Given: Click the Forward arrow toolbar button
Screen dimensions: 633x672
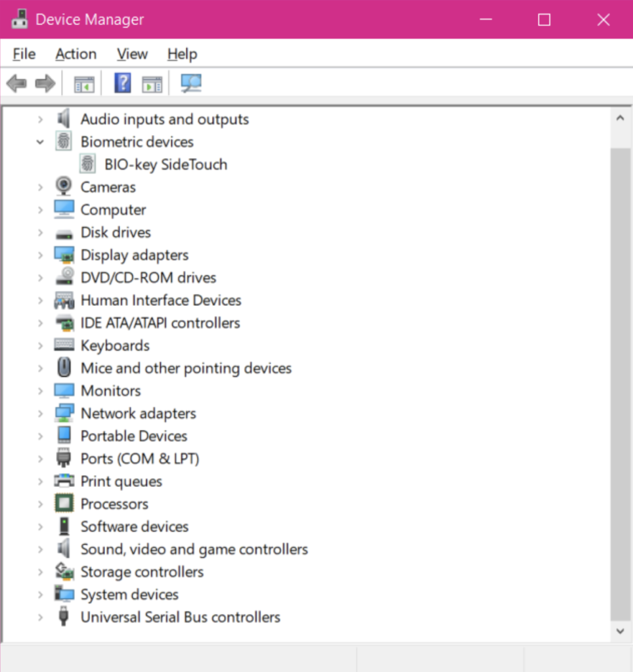Looking at the screenshot, I should pos(45,83).
